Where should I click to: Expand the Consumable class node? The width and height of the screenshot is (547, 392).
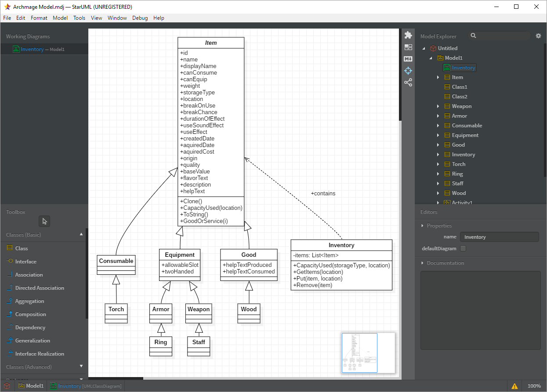pyautogui.click(x=438, y=126)
